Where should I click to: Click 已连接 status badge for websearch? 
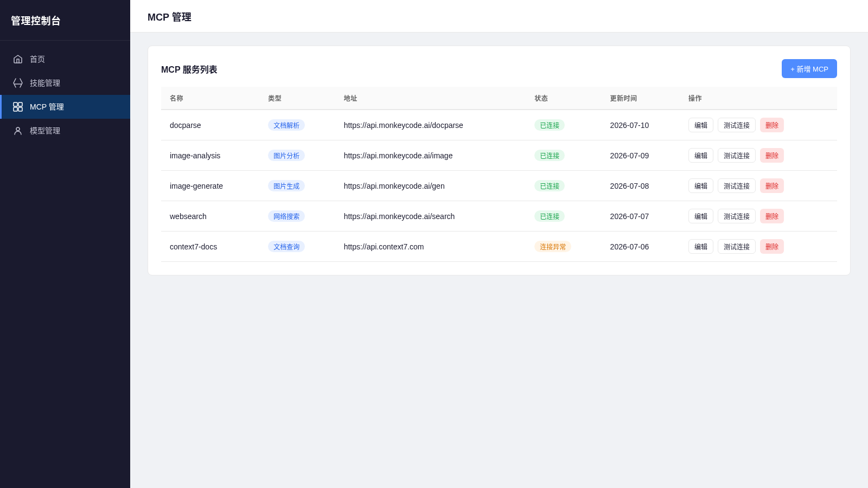point(550,216)
